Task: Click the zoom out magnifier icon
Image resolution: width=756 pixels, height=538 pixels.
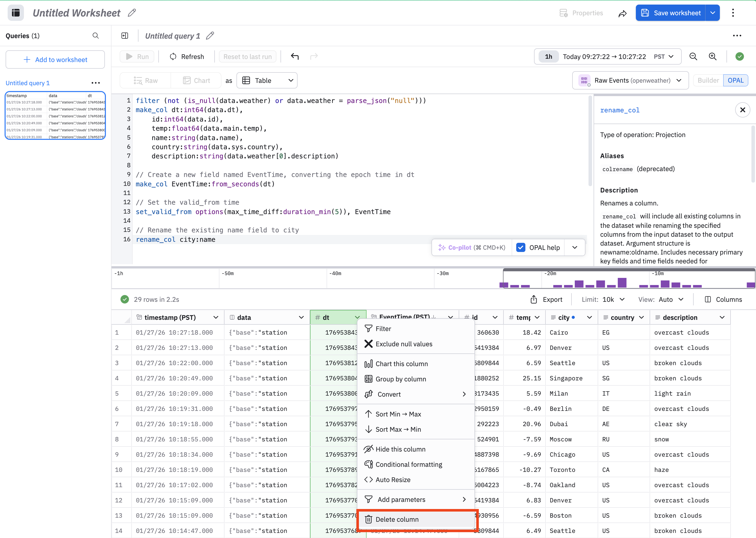Action: [x=693, y=57]
